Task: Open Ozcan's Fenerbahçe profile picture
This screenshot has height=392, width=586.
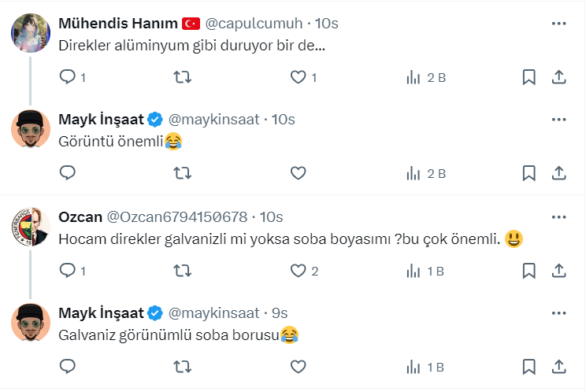Action: point(31,227)
